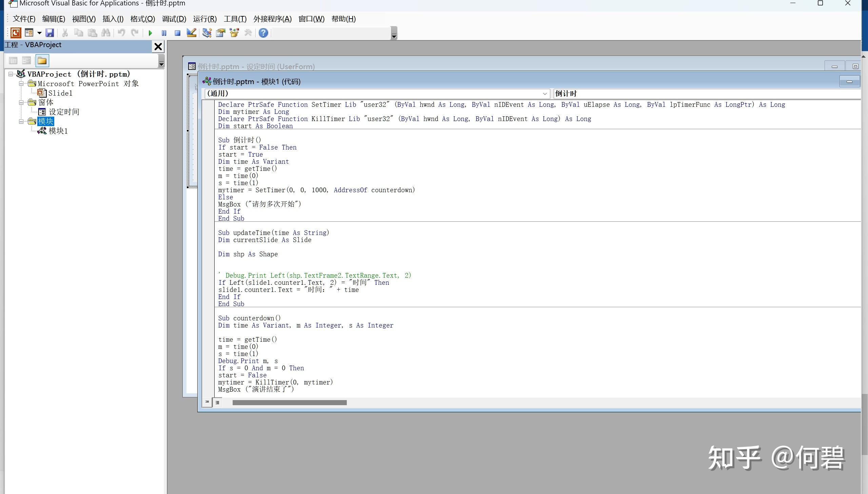Click the Copy toolbar icon

(x=78, y=33)
